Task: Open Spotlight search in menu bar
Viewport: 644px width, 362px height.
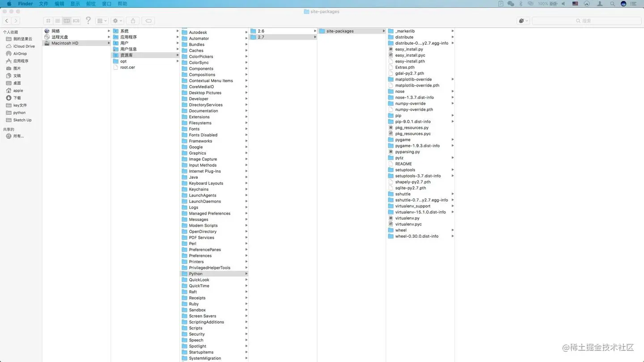Action: tap(612, 4)
